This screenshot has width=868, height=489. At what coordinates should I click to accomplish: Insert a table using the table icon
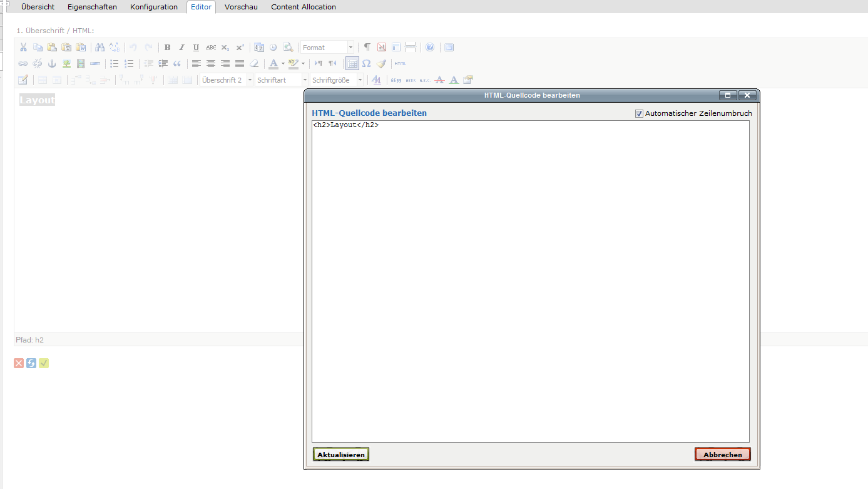pos(352,64)
